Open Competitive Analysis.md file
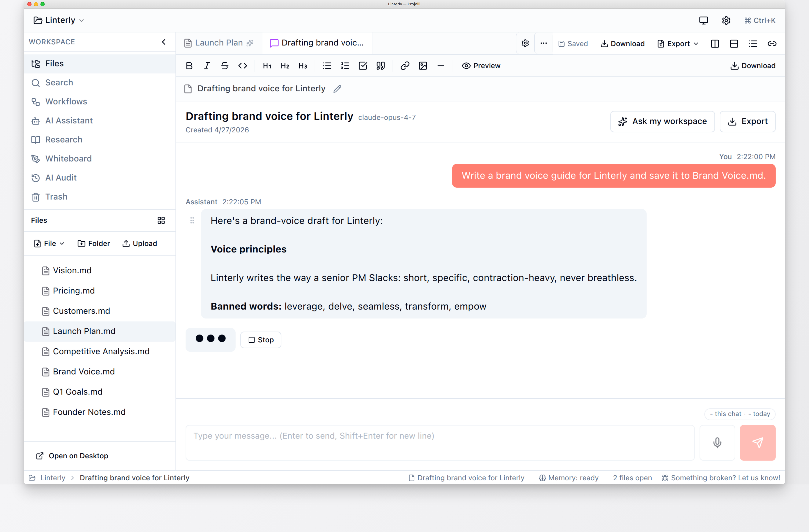This screenshot has width=809, height=532. pyautogui.click(x=100, y=351)
